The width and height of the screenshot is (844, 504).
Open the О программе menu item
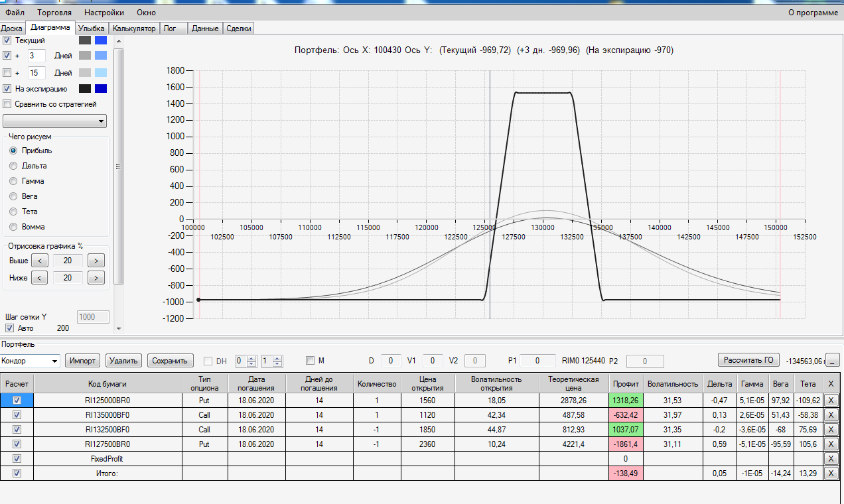813,12
